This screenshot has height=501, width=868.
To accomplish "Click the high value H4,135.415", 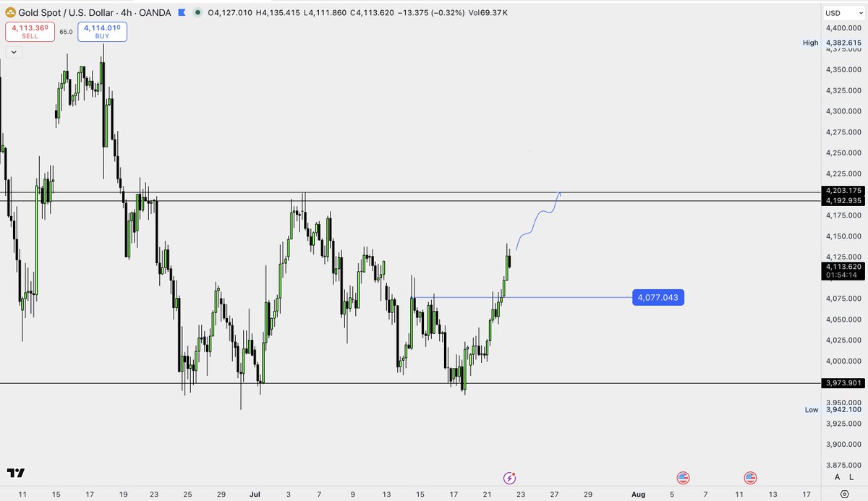I will coord(278,13).
